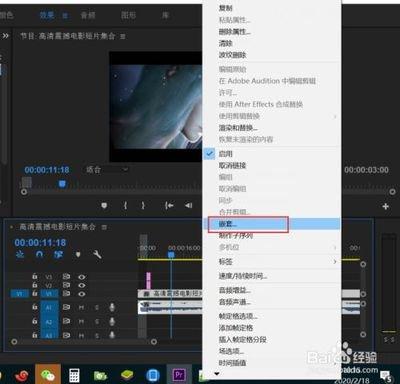This screenshot has width=400, height=384.
Task: Open button editor plus icon
Action: (386, 206)
